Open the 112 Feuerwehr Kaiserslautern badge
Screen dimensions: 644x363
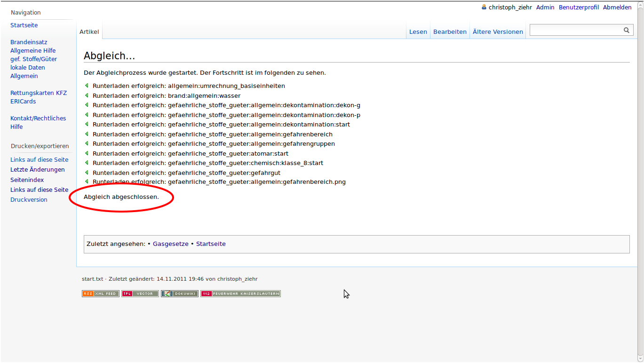[240, 293]
